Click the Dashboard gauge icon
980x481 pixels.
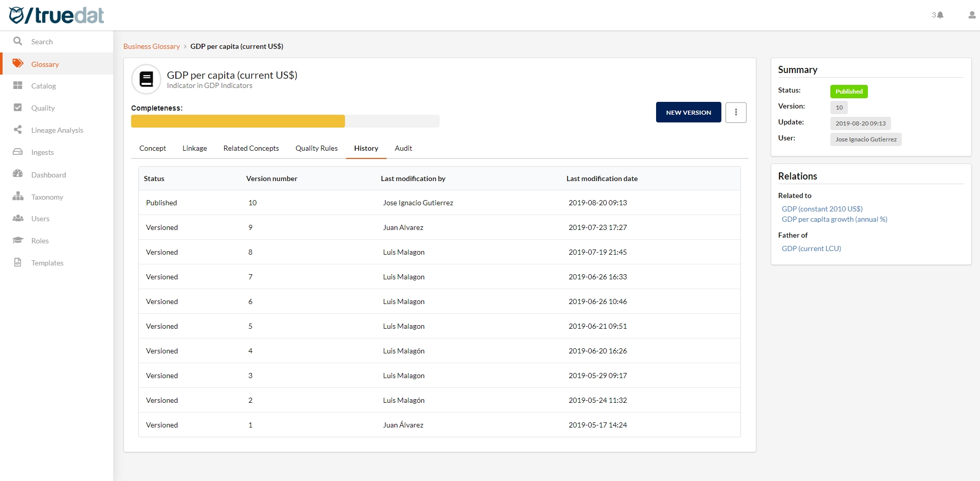point(18,174)
